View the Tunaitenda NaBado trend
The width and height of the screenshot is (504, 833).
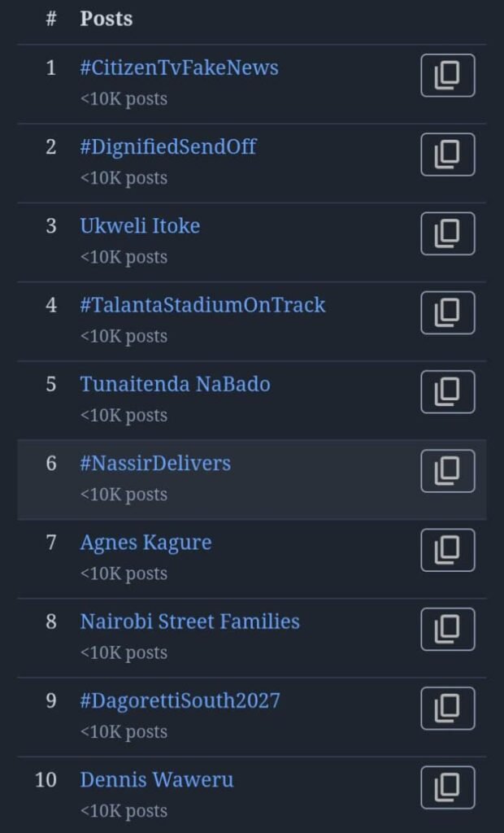click(175, 384)
